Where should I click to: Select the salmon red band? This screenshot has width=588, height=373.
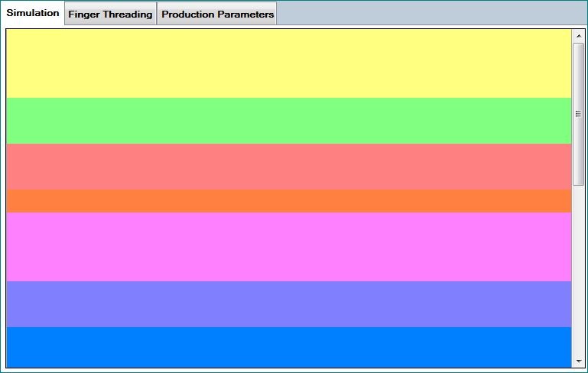click(288, 167)
